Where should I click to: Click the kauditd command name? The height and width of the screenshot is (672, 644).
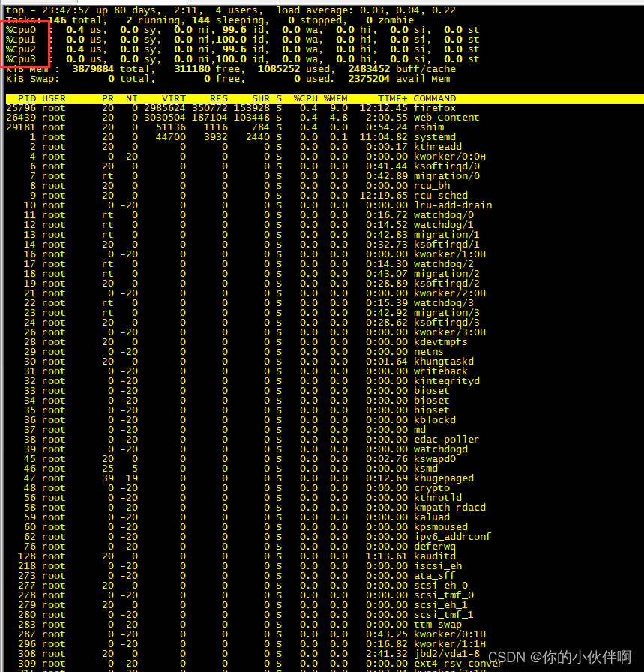click(x=435, y=556)
